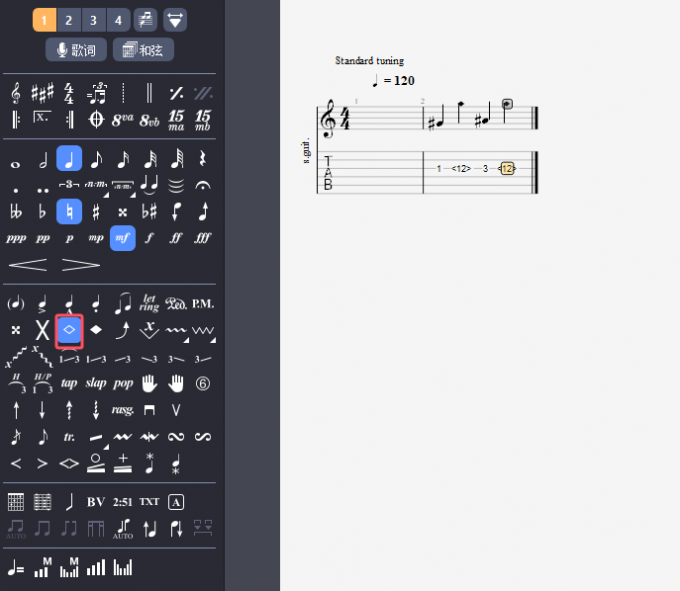Toggle the mf dynamic marking
The height and width of the screenshot is (591, 680).
123,238
